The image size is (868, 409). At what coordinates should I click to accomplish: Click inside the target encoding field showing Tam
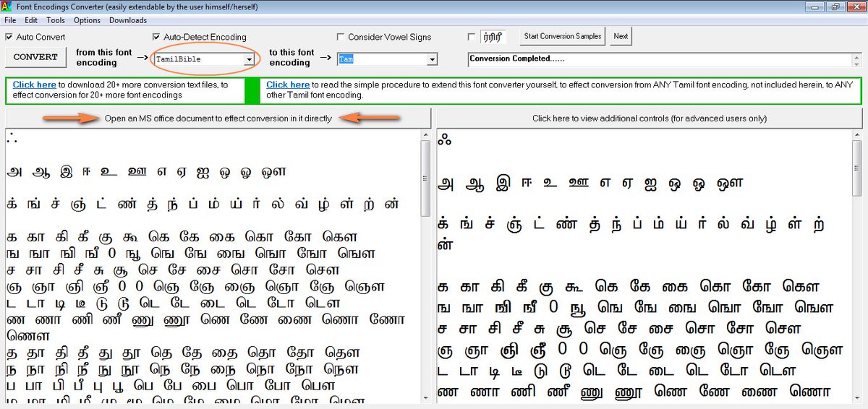coord(381,59)
